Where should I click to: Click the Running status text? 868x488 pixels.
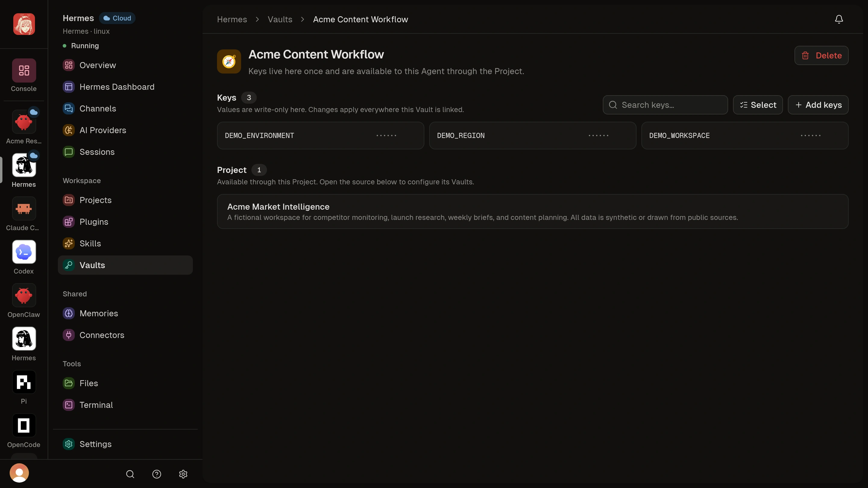click(85, 46)
